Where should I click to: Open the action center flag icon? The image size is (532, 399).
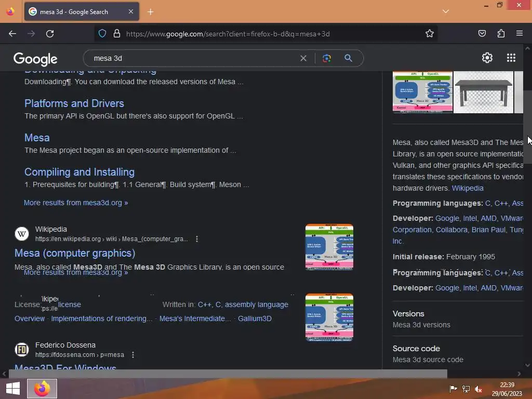[x=453, y=389]
